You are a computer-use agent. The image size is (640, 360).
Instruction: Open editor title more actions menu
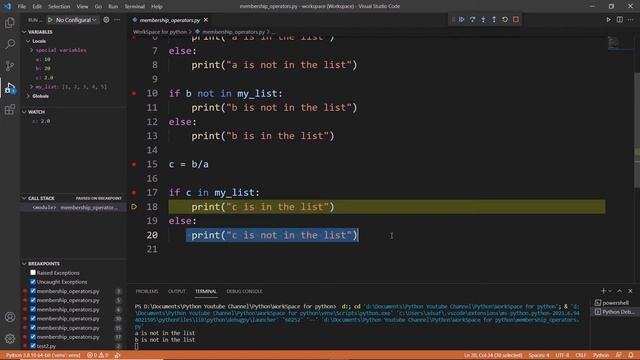pyautogui.click(x=631, y=20)
